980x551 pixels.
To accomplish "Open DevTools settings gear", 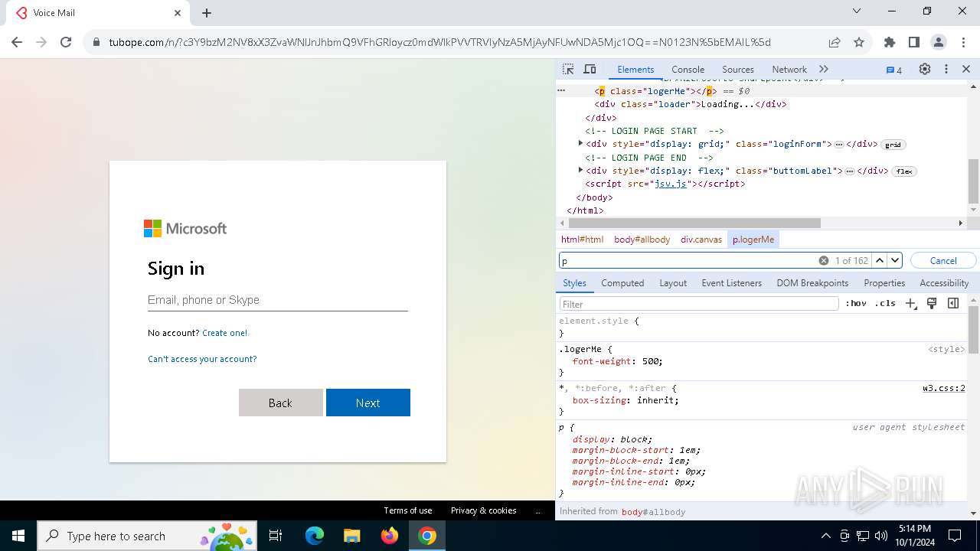I will 925,69.
